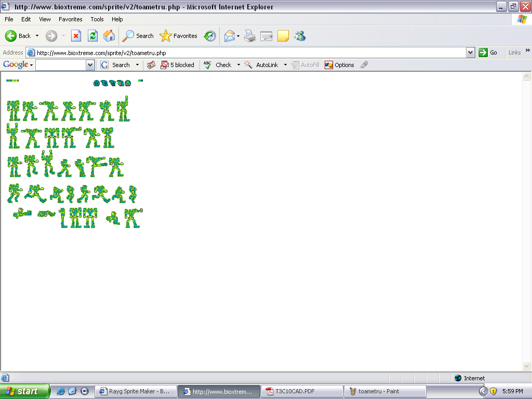This screenshot has width=532, height=399.
Task: Expand the AutoLink dropdown arrow
Action: 285,65
